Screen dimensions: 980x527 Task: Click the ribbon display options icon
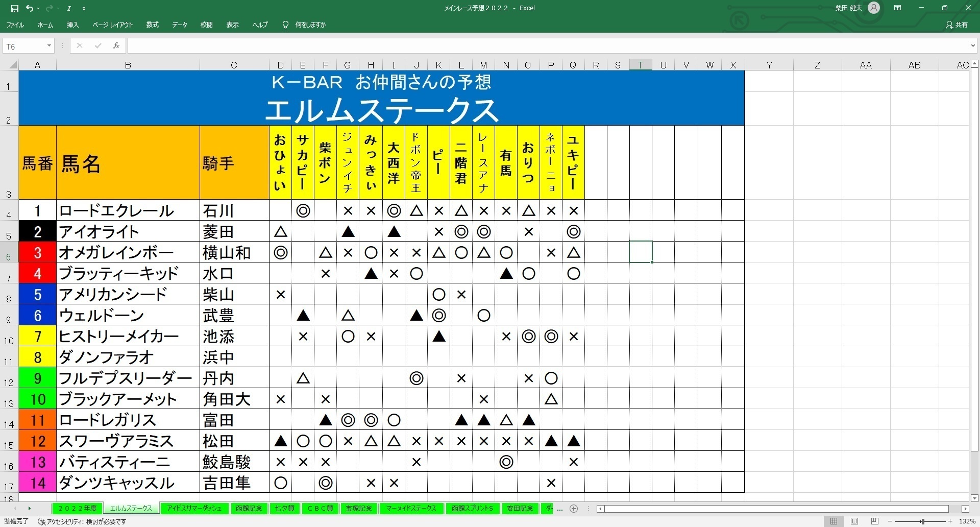click(897, 8)
